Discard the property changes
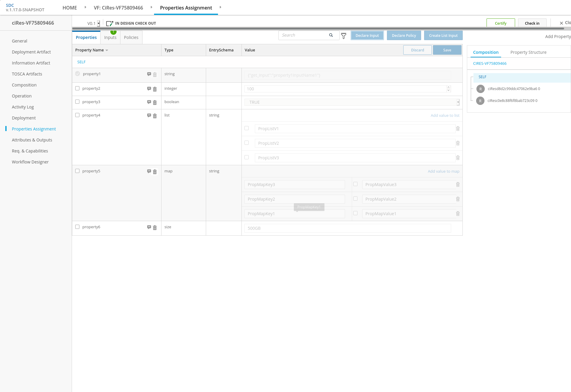571x392 pixels. (418, 50)
